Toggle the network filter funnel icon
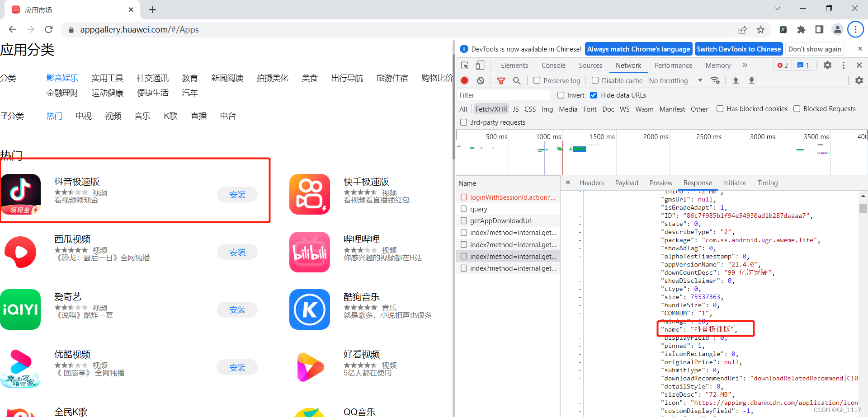This screenshot has width=868, height=417. click(501, 80)
